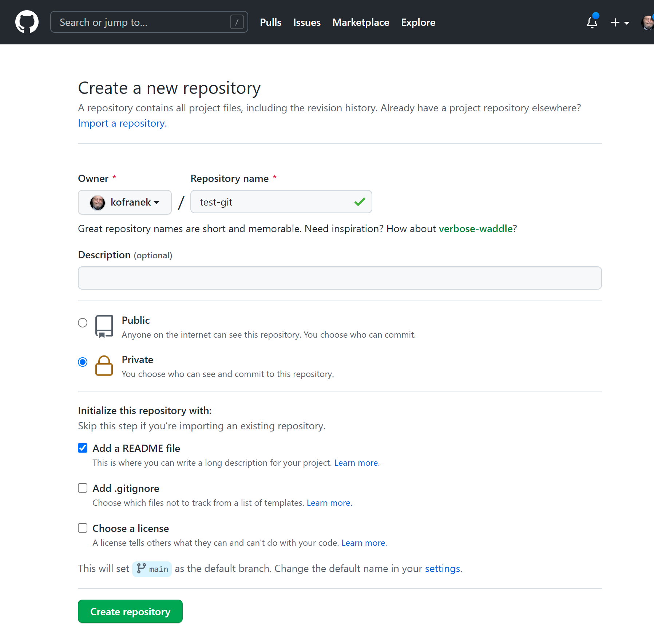Viewport: 654px width, 644px height.
Task: Click the main branch badge
Action: 152,569
